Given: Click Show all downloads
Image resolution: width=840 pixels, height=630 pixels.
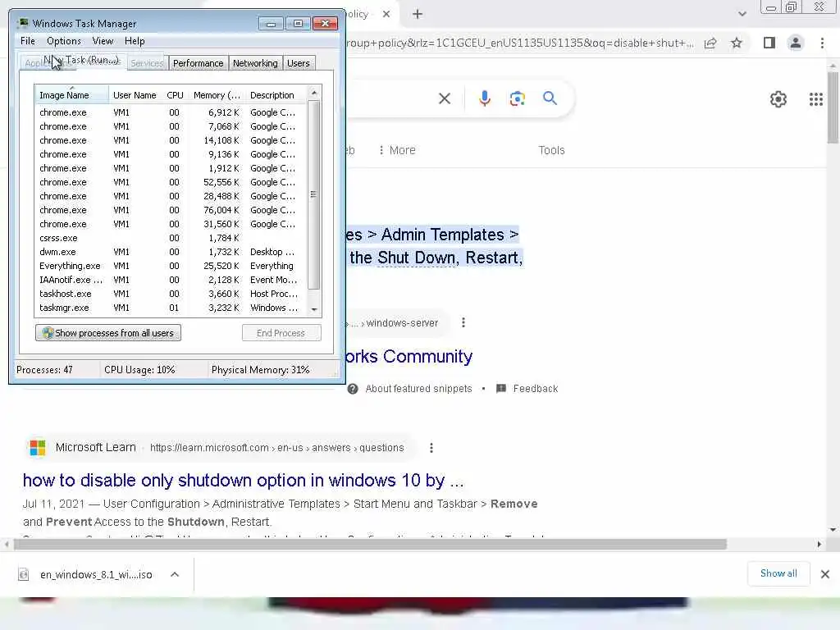Looking at the screenshot, I should 778,573.
